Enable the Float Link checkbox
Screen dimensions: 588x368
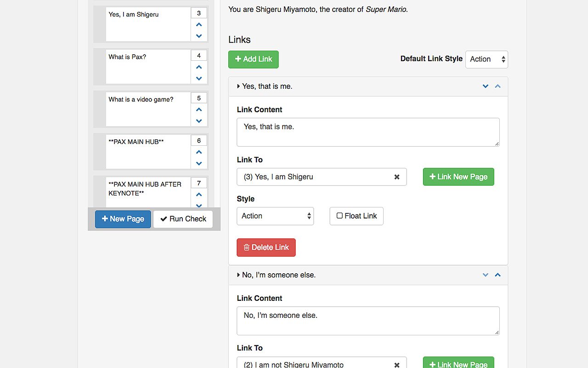(339, 216)
